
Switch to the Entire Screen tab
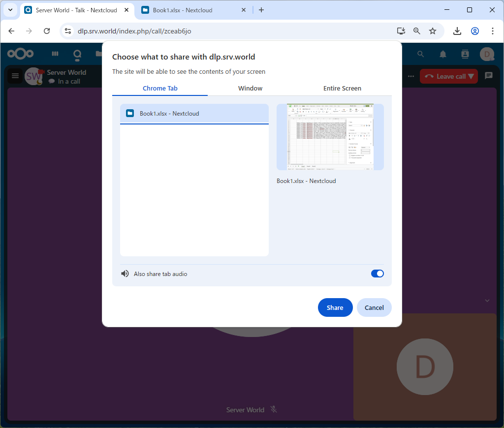(x=342, y=89)
